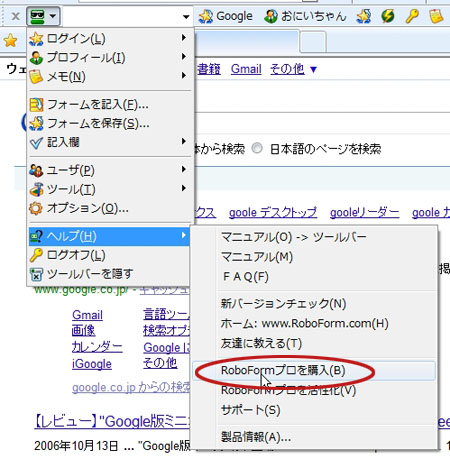Open the iGoogle sitelink
Viewport: 450px width, 459px height.
(92, 364)
